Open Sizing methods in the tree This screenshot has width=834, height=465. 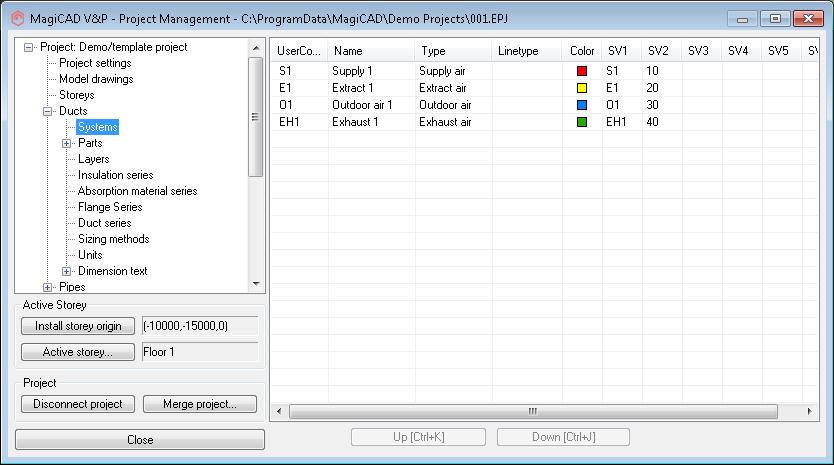(x=114, y=238)
